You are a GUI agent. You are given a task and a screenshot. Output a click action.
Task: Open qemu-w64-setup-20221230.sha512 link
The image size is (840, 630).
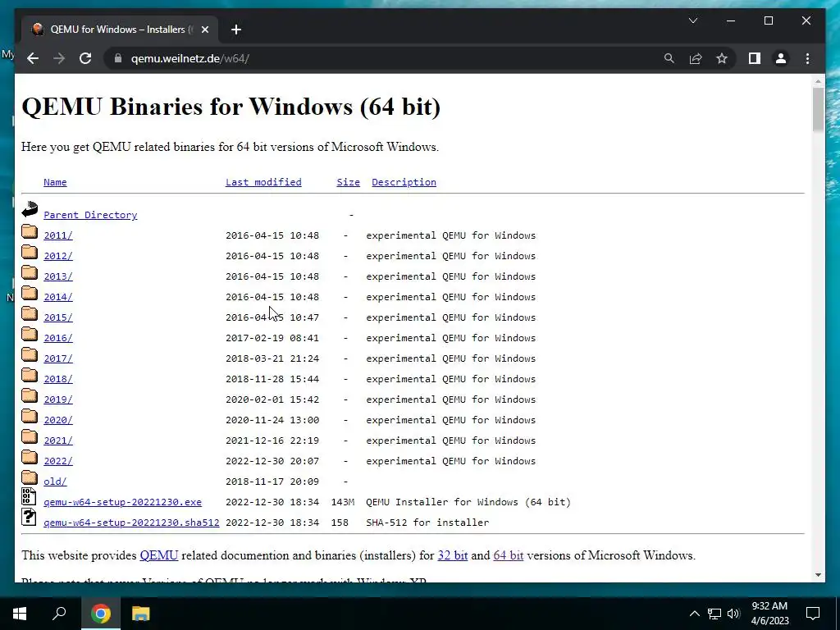[131, 523]
